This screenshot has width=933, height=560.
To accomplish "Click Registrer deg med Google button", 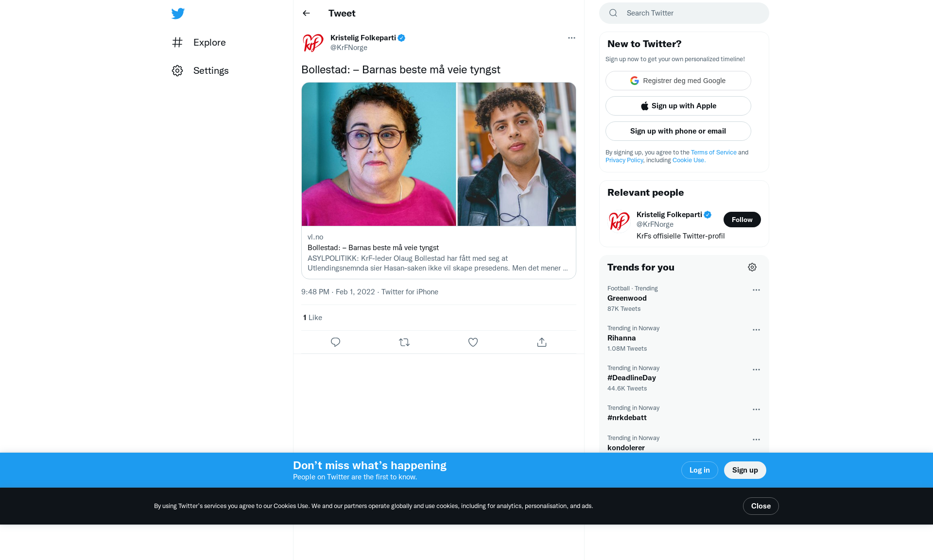I will [678, 81].
